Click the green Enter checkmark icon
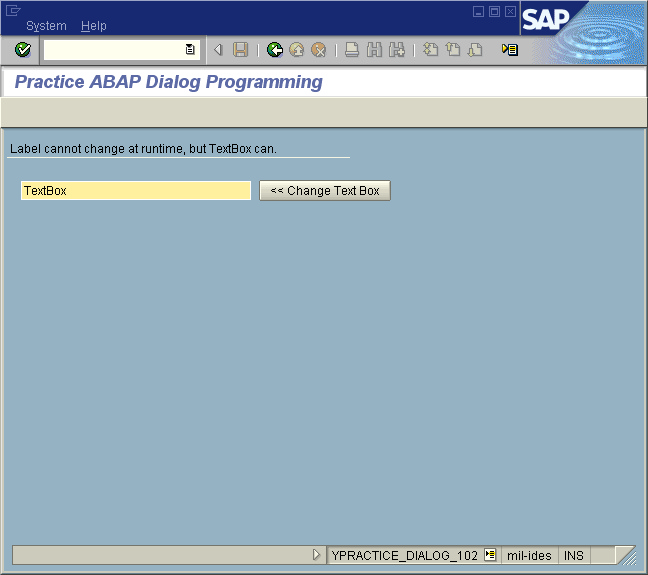Screen dimensions: 648x575 tap(23, 50)
